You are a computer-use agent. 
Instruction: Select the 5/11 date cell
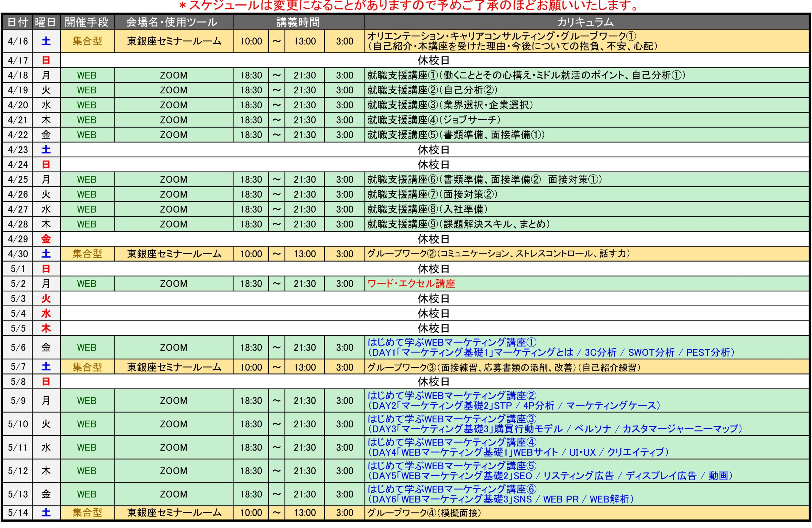(x=17, y=447)
